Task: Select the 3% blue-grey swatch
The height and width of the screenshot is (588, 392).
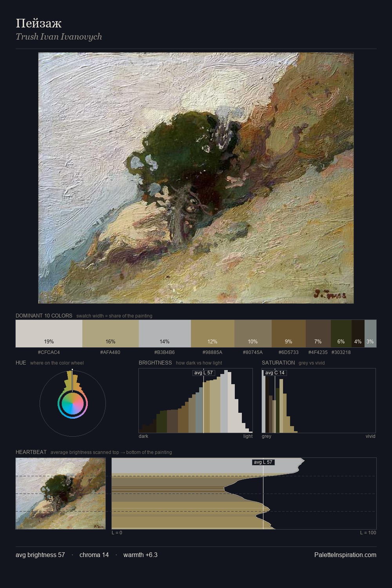Action: [370, 334]
